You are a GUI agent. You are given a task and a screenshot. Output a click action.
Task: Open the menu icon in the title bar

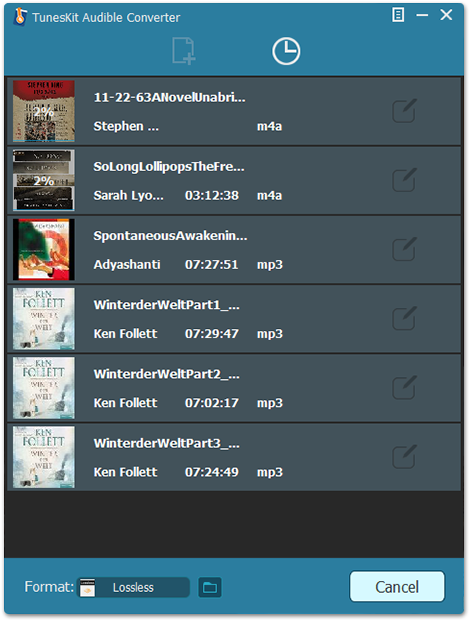[x=398, y=15]
